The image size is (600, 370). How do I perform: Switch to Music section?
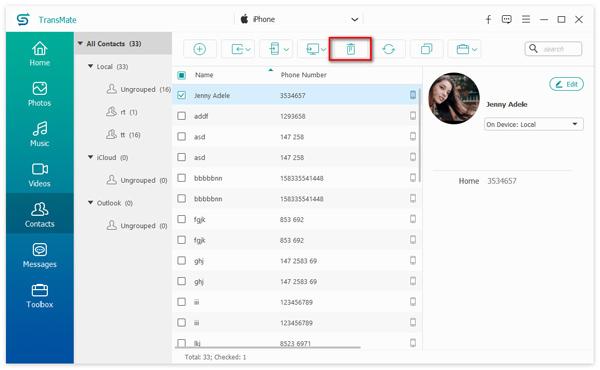pyautogui.click(x=39, y=134)
